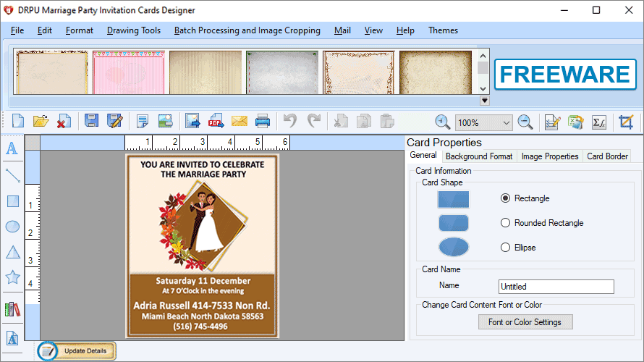Select the Triangle drawing tool
The image size is (644, 362).
[13, 252]
